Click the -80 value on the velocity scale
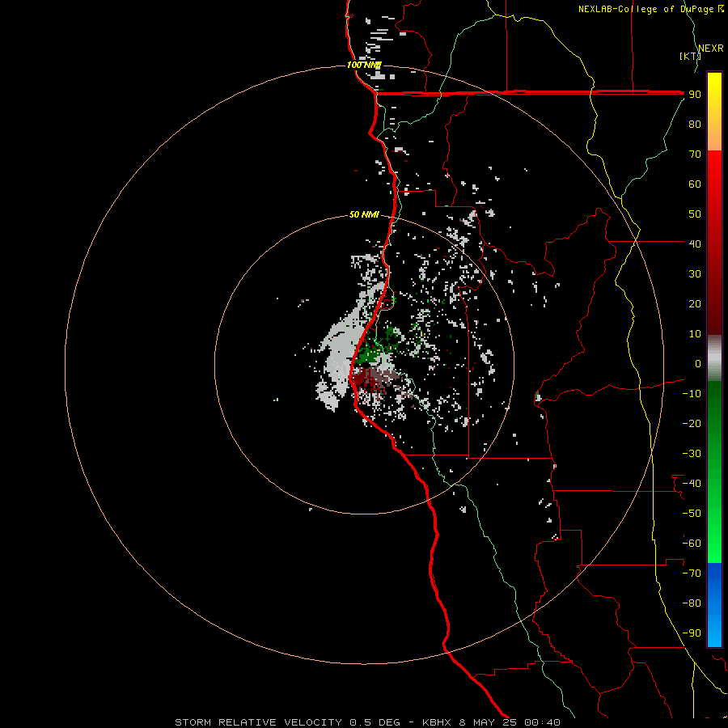Viewport: 728px width, 728px height. point(692,603)
